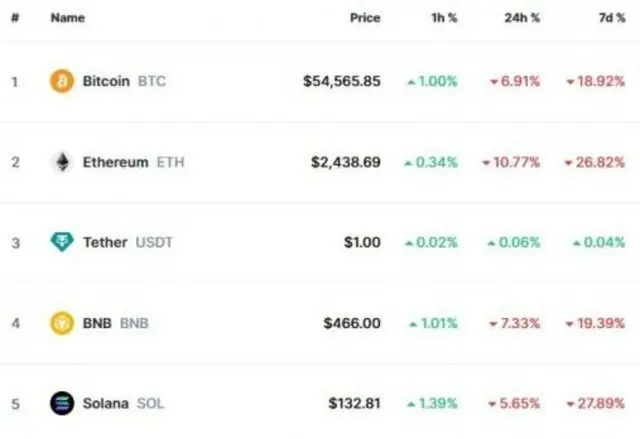Click the Tether teal logo icon
This screenshot has width=640, height=439.
[x=62, y=242]
